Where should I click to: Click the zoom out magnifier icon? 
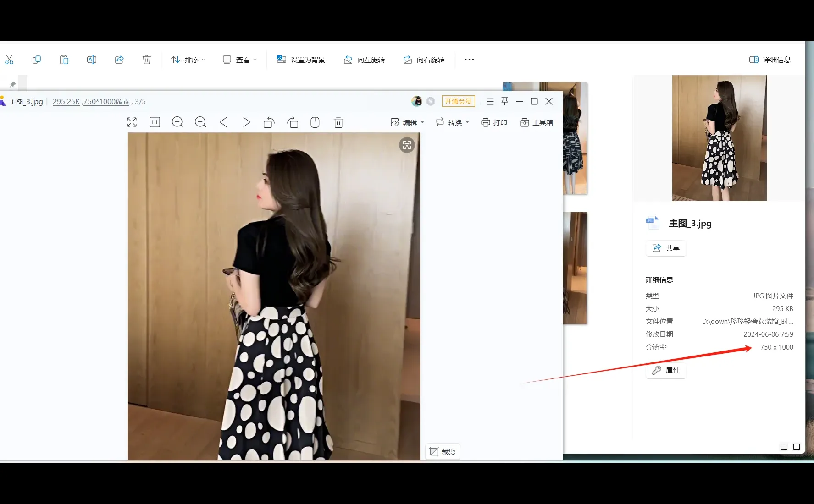coord(200,122)
